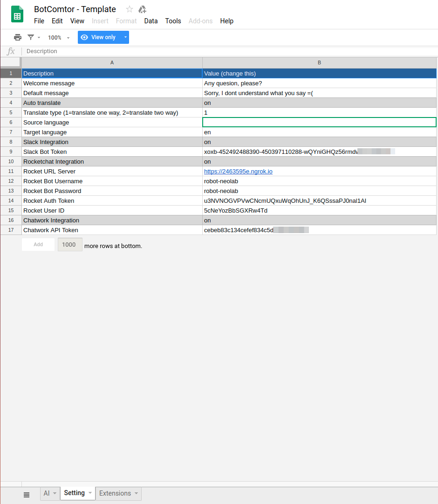Open the ngrok.io Rocket URL link
438x504 pixels.
point(238,171)
